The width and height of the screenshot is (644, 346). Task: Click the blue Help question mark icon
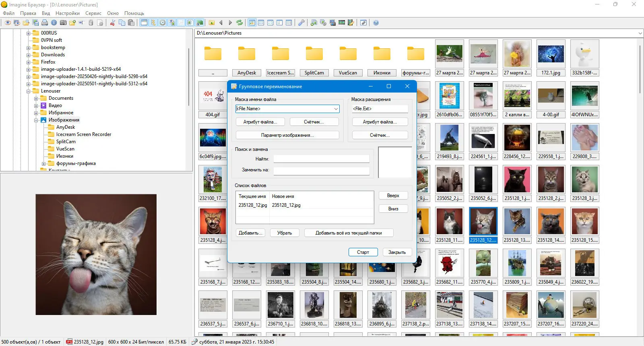point(376,23)
